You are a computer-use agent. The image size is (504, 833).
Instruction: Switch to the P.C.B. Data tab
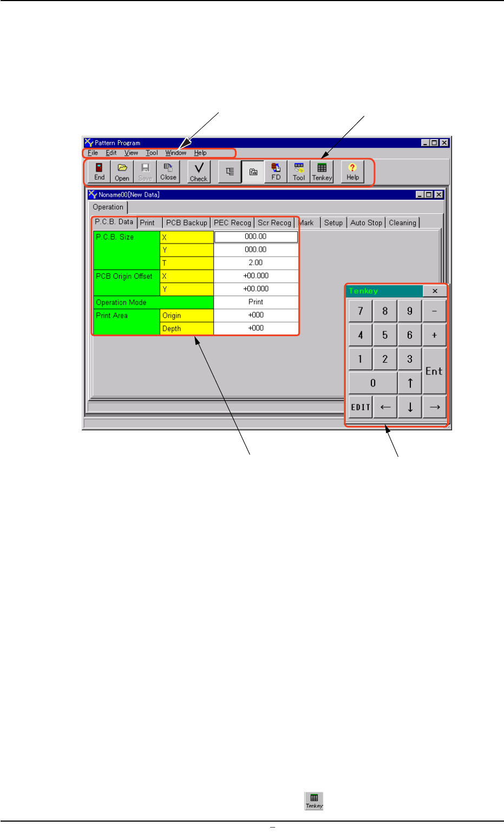coord(114,222)
